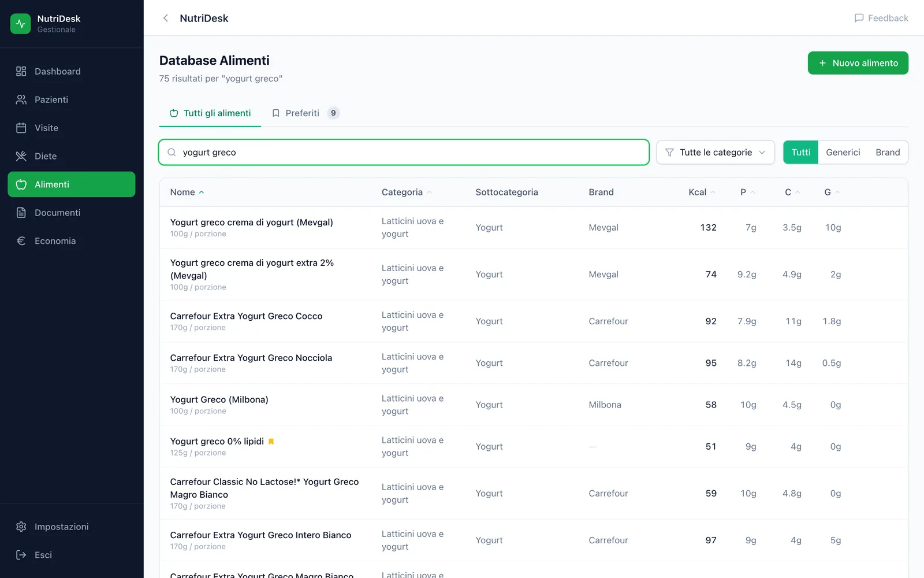
Task: Open Yogurt Greco (Milbona) entry
Action: point(533,405)
